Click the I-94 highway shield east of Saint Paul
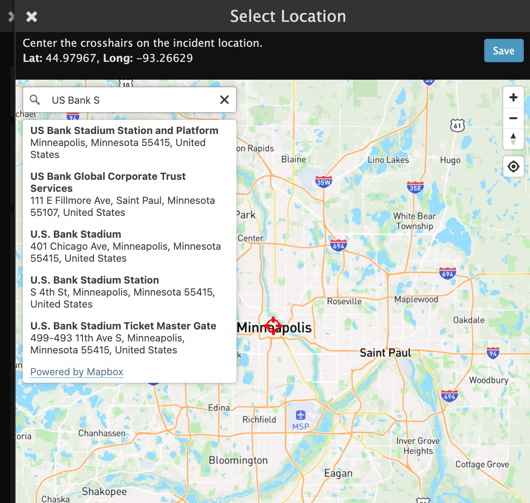The height and width of the screenshot is (503, 530). (x=493, y=353)
